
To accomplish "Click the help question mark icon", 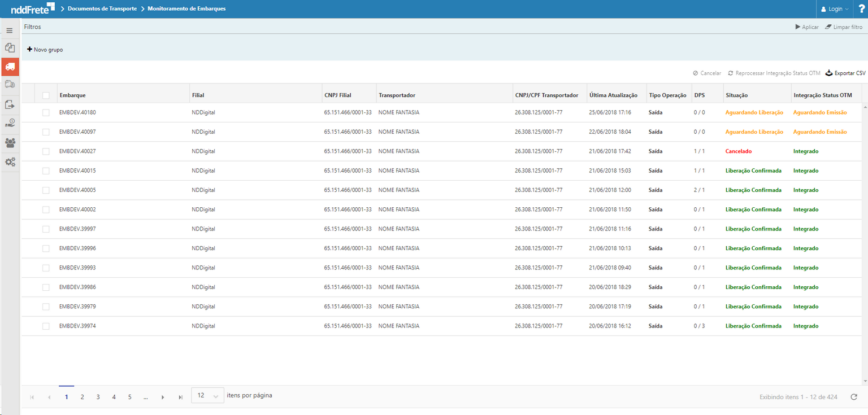I will coord(862,8).
